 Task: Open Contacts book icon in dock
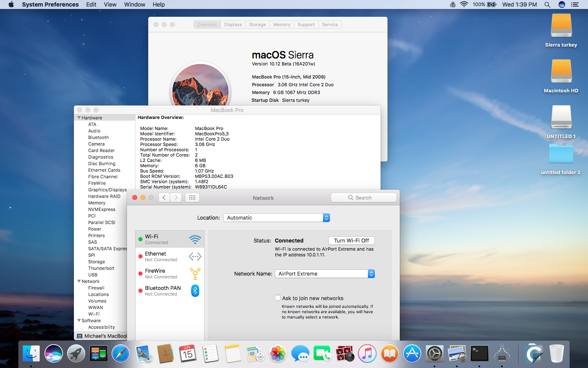coord(166,354)
